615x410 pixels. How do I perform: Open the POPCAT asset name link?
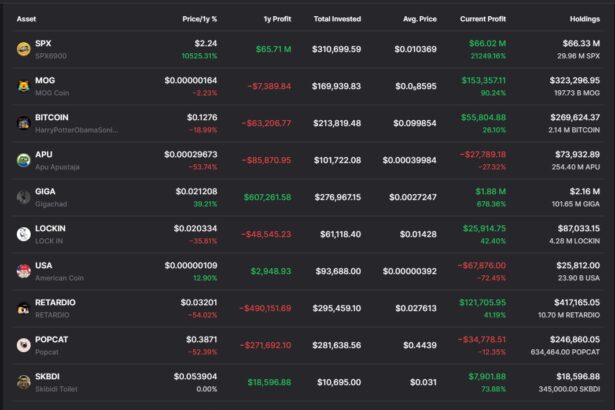click(51, 339)
